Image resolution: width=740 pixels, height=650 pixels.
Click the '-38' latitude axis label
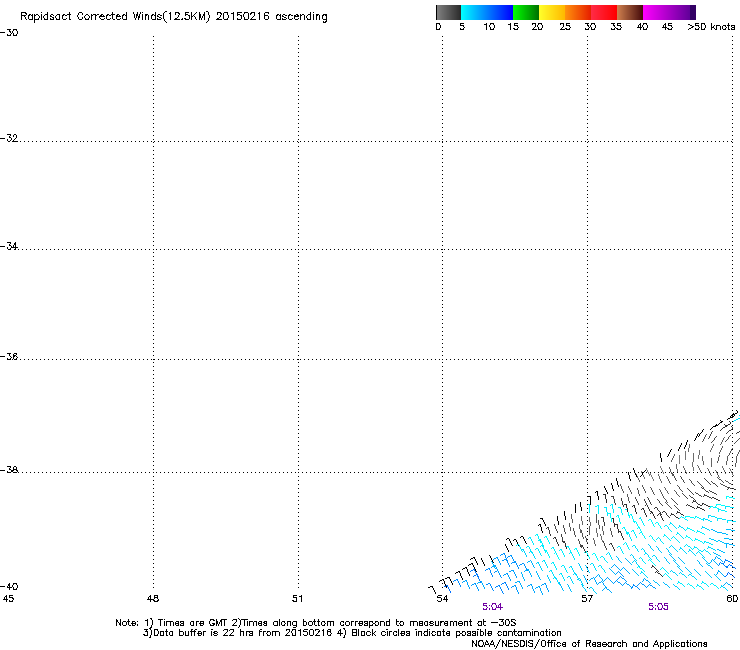click(9, 470)
